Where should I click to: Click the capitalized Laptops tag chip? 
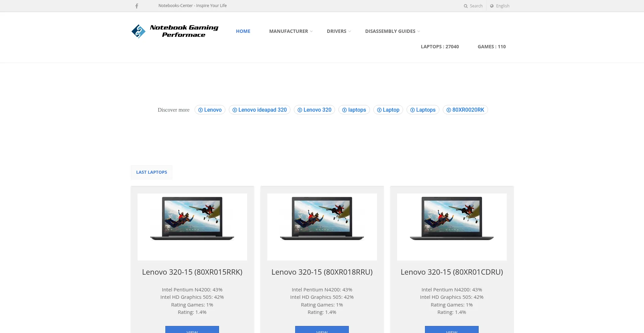(423, 110)
